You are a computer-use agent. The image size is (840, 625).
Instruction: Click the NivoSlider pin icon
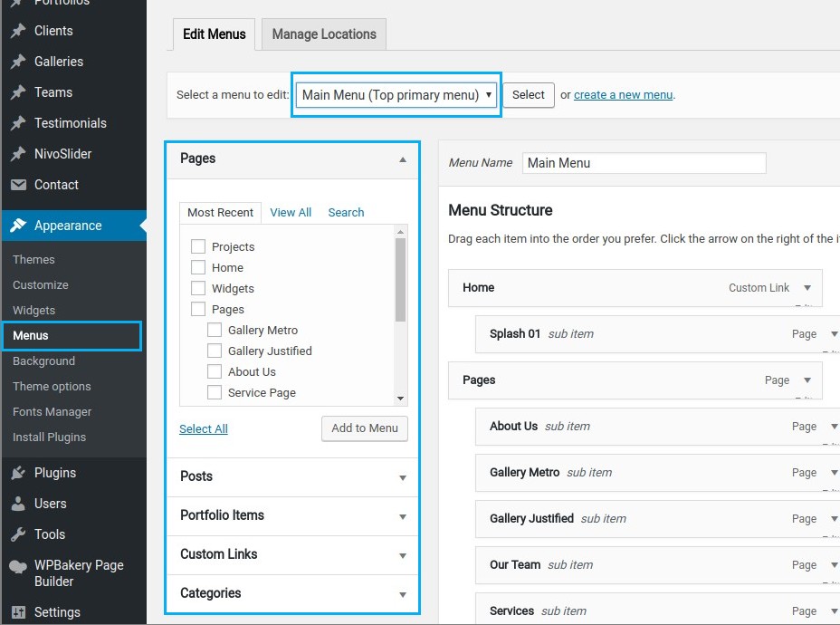18,154
